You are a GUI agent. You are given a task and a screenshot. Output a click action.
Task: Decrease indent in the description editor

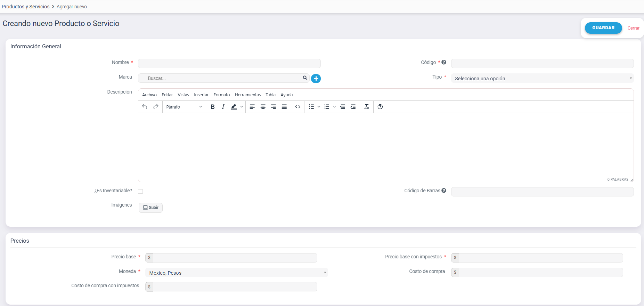343,107
